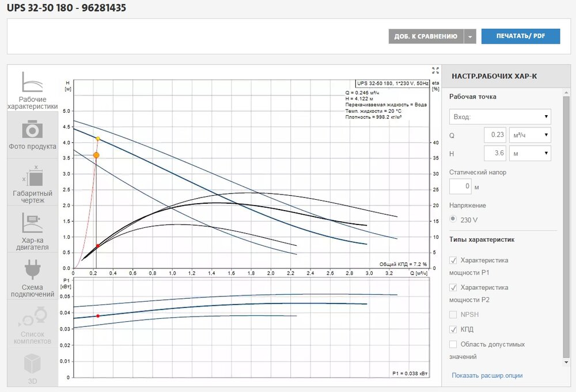Open the arrow next to Доб. к сравнению

click(471, 36)
